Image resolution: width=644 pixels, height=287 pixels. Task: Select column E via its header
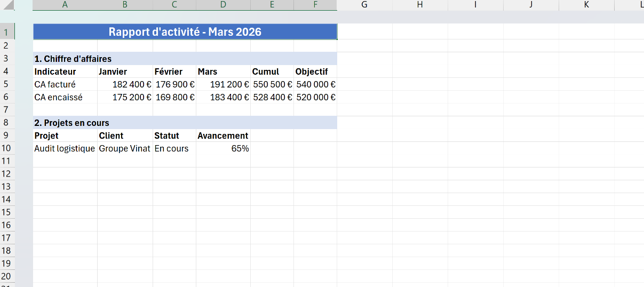[272, 5]
